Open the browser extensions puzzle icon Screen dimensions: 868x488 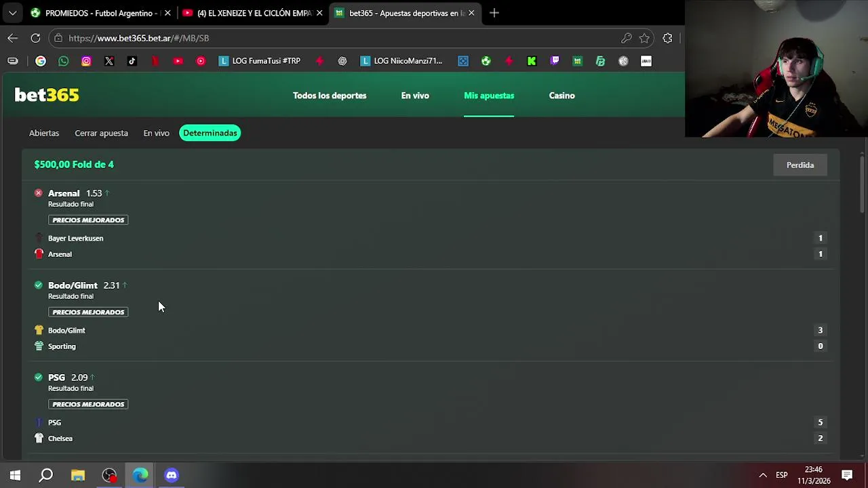[x=667, y=38]
